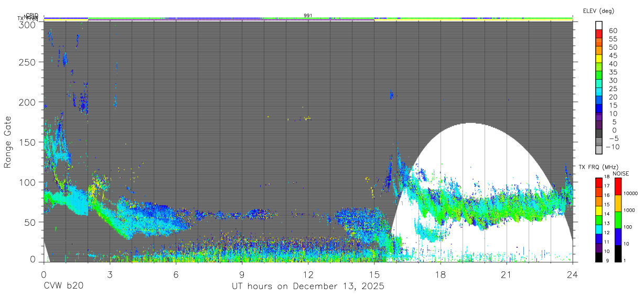Click the '24' hour tick on time axis
The width and height of the screenshot is (644, 297).
573,274
